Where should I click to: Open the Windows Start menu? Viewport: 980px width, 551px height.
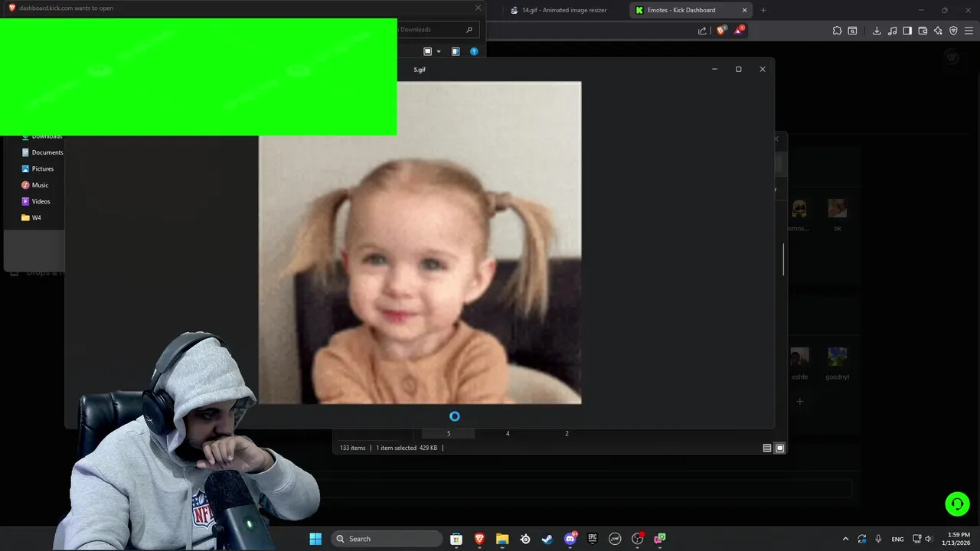point(315,539)
